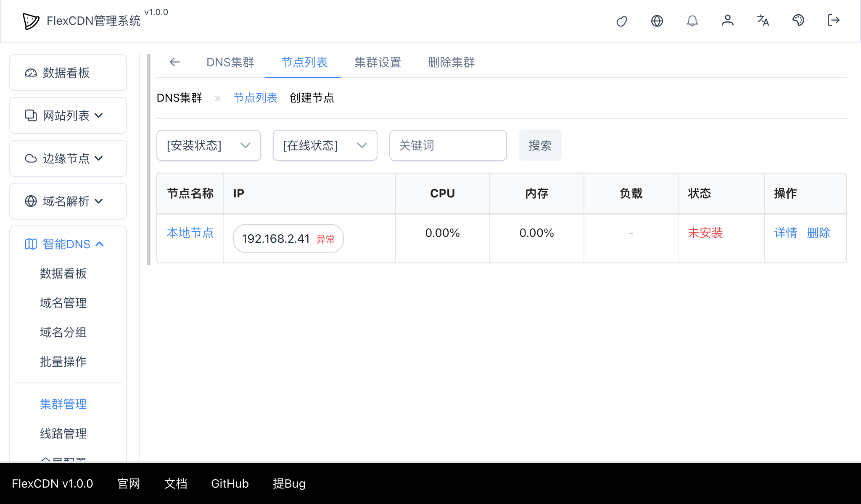This screenshot has width=861, height=504.
Task: Click the back arrow above DNS集群 tab
Action: (x=175, y=62)
